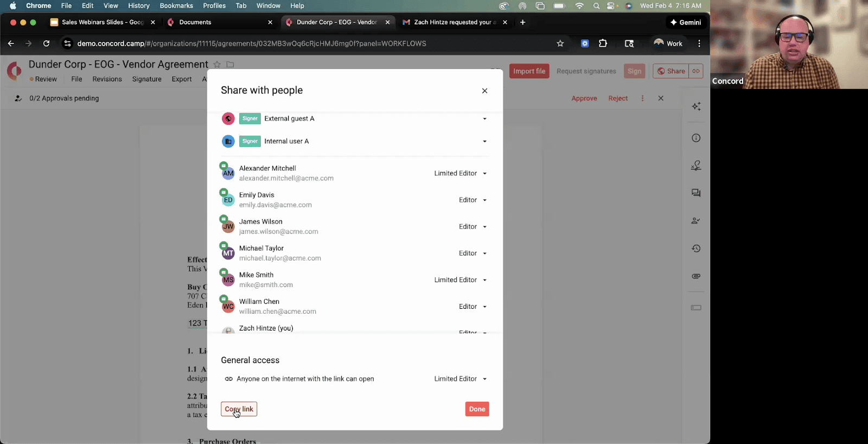Change Michael Taylor's Editor role

pos(473,253)
